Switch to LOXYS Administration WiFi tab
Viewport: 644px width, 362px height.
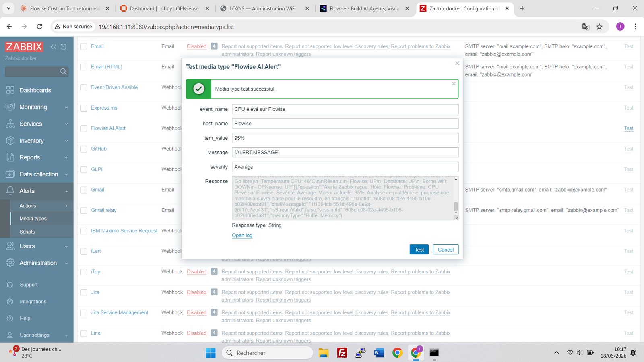(x=263, y=8)
